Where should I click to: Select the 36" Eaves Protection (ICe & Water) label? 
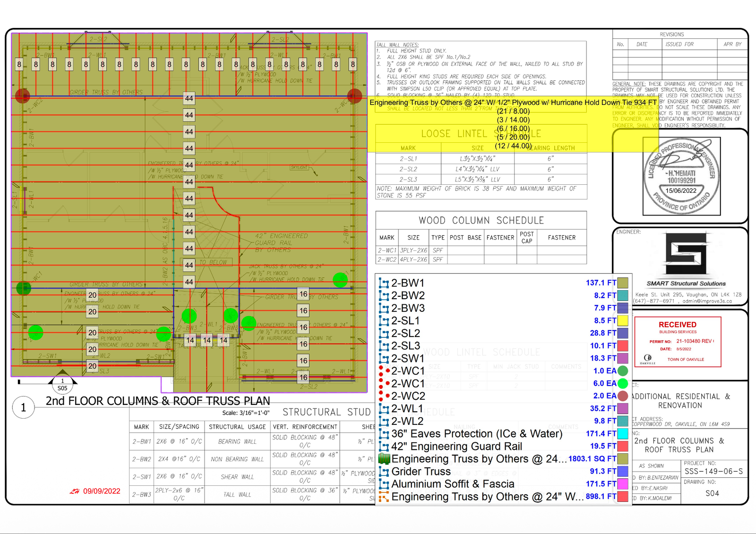(477, 434)
